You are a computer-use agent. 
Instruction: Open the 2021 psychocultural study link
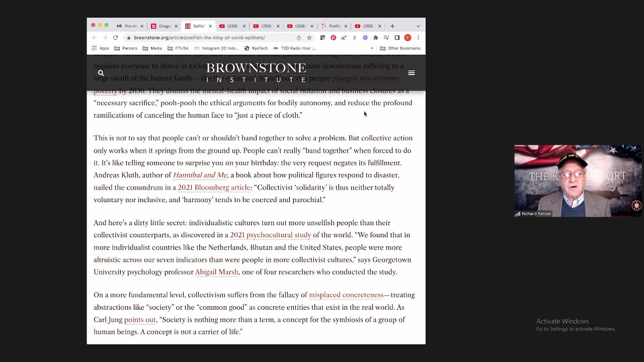pyautogui.click(x=270, y=235)
